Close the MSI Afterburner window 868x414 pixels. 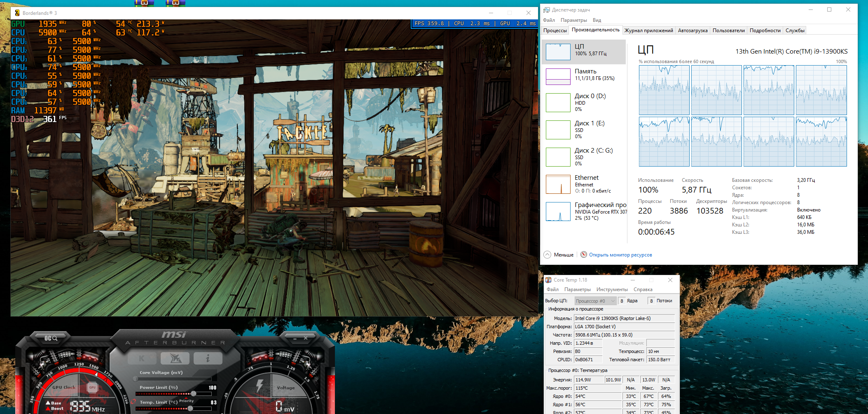point(306,338)
